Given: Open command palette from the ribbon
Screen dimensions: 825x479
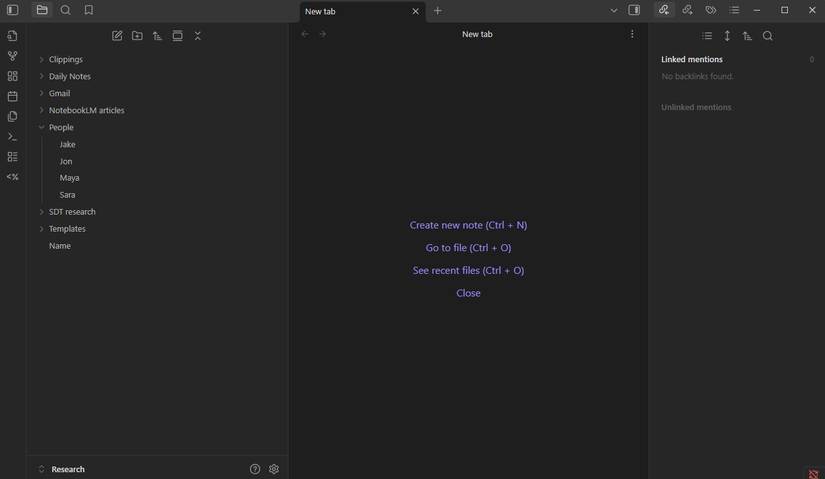Looking at the screenshot, I should tap(13, 137).
